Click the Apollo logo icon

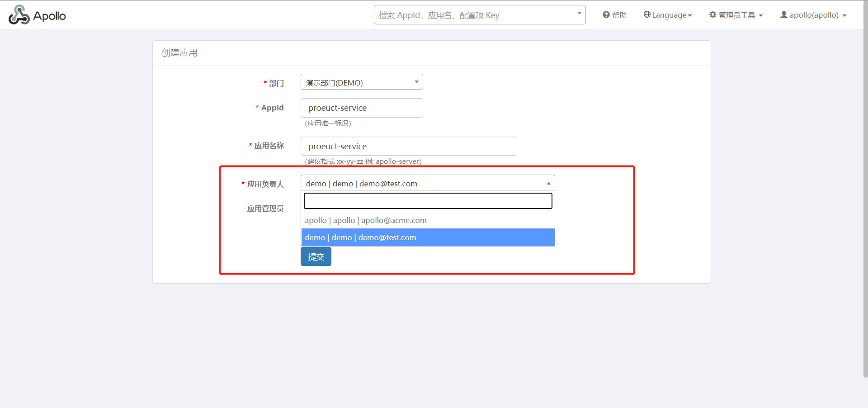coord(19,15)
